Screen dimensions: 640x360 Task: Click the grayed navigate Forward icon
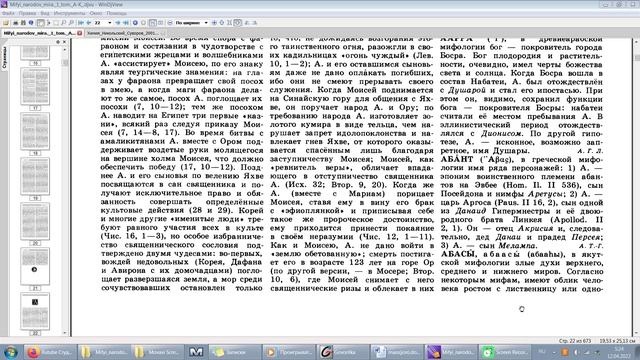[143, 23]
